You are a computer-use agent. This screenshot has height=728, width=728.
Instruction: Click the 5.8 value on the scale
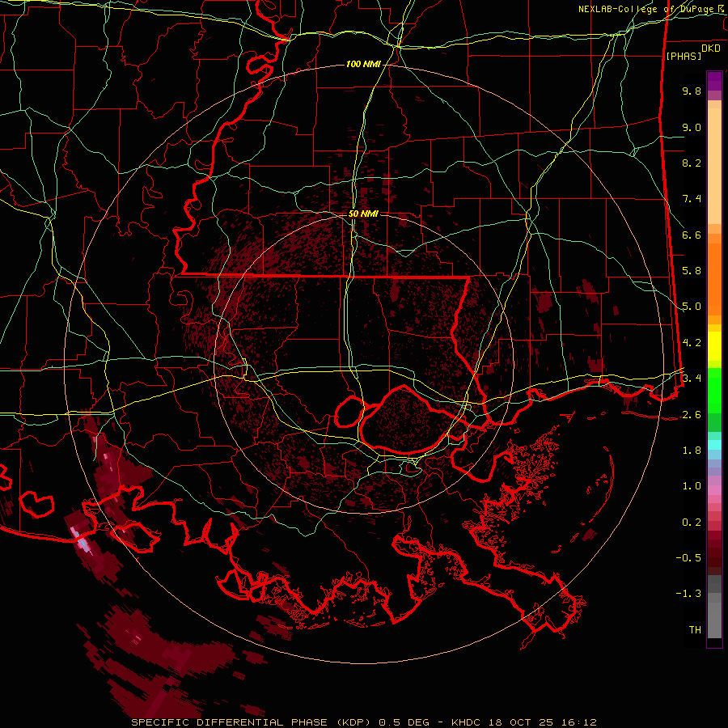pyautogui.click(x=692, y=271)
